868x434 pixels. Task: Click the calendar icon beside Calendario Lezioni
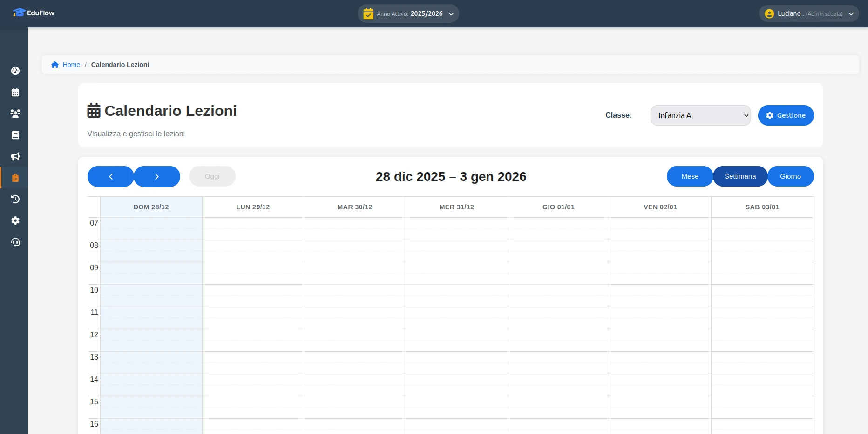(94, 111)
